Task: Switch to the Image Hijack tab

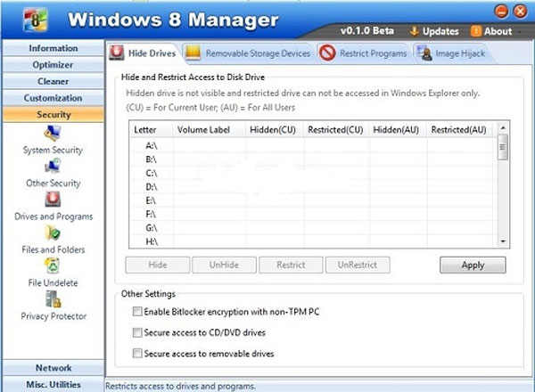Action: pos(452,53)
